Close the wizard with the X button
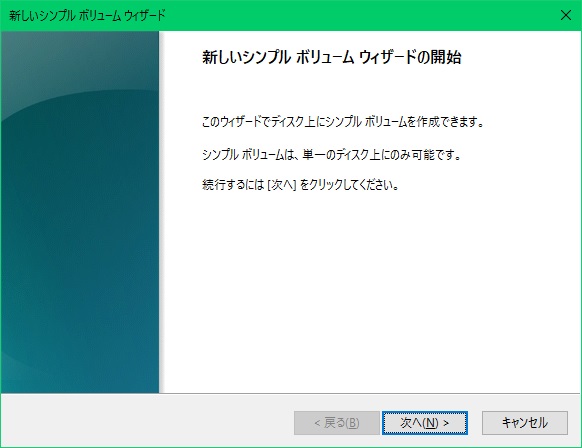This screenshot has height=448, width=582. 566,15
